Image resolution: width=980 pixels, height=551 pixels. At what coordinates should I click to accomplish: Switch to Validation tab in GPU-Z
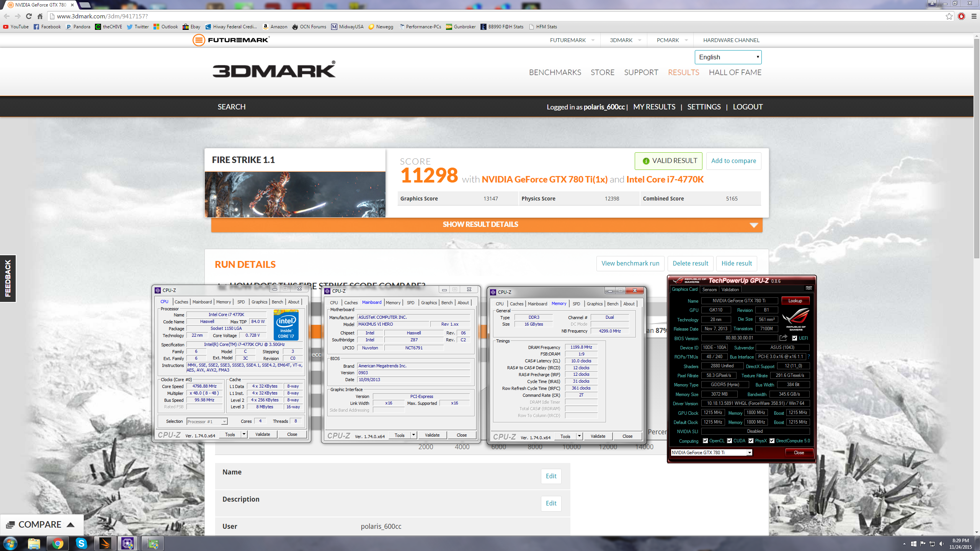click(730, 290)
